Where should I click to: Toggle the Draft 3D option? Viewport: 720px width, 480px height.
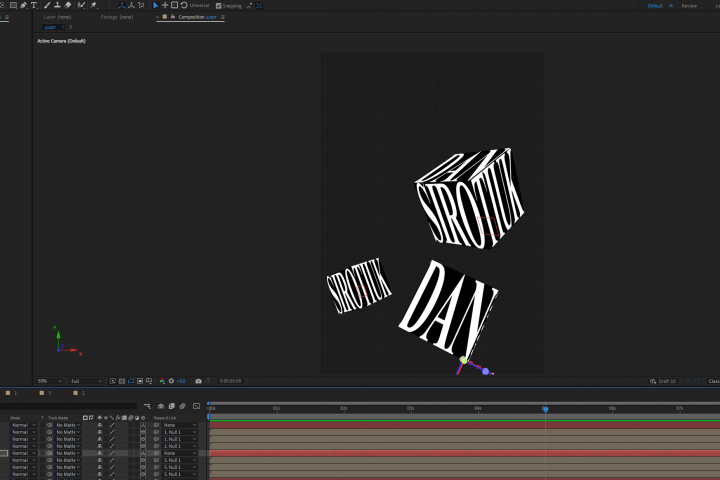pyautogui.click(x=663, y=381)
